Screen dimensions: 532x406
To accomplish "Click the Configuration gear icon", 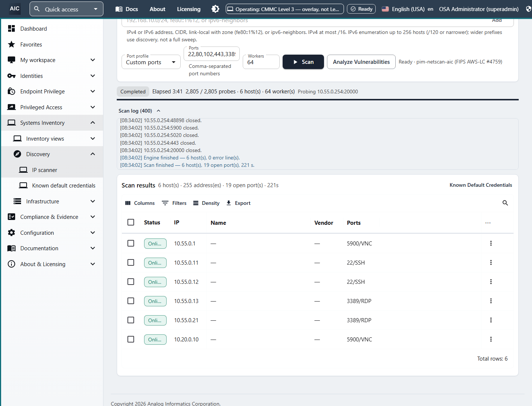I will pos(11,233).
